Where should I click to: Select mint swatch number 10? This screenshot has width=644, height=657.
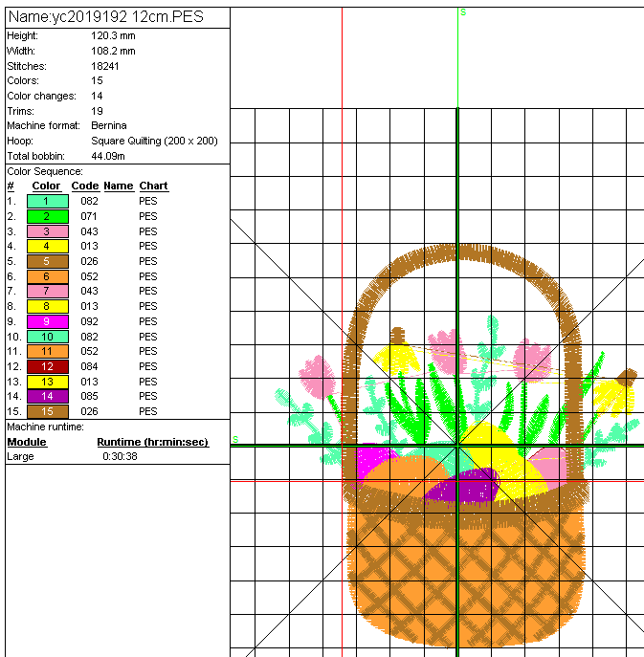(x=48, y=337)
